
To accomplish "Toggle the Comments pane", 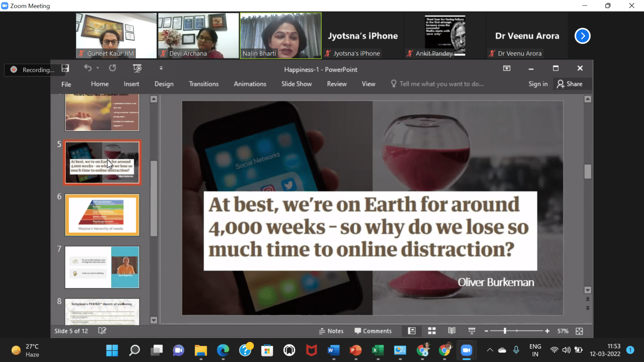I will click(373, 331).
